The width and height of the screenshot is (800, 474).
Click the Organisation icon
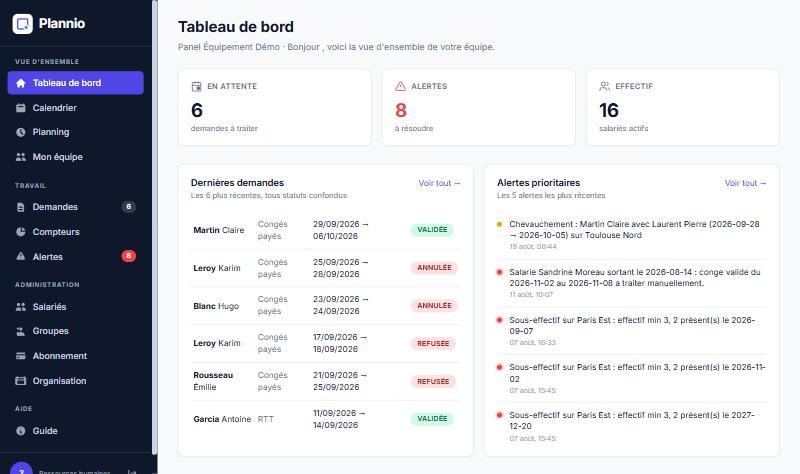point(20,381)
